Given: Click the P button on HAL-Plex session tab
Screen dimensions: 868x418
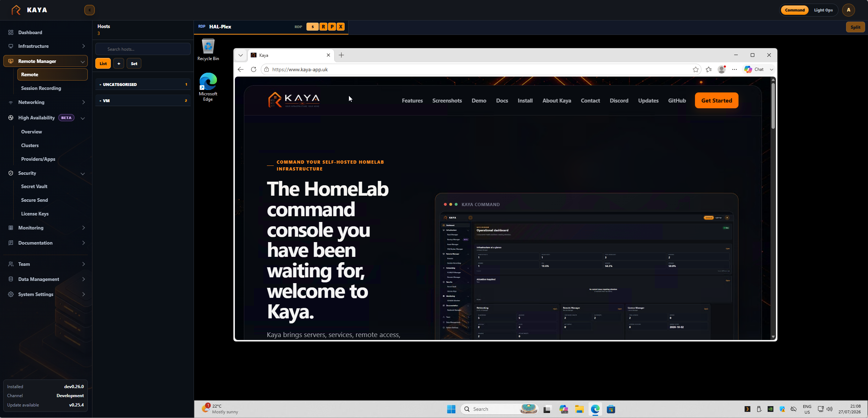Looking at the screenshot, I should click(332, 27).
